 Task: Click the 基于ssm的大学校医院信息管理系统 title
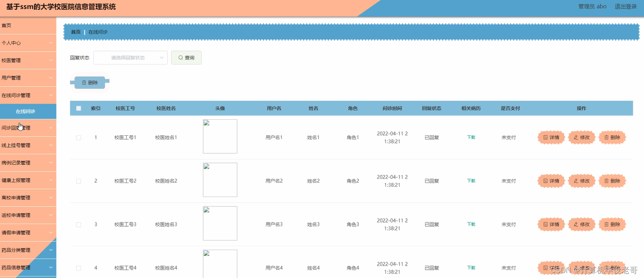click(x=61, y=7)
